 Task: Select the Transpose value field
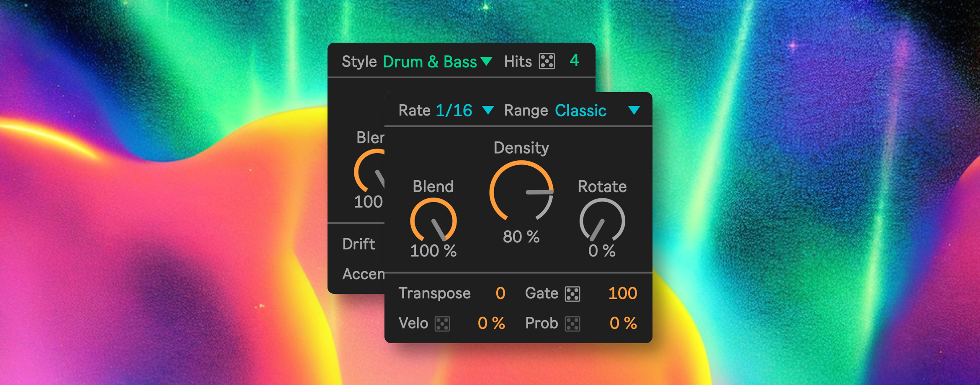(x=500, y=293)
